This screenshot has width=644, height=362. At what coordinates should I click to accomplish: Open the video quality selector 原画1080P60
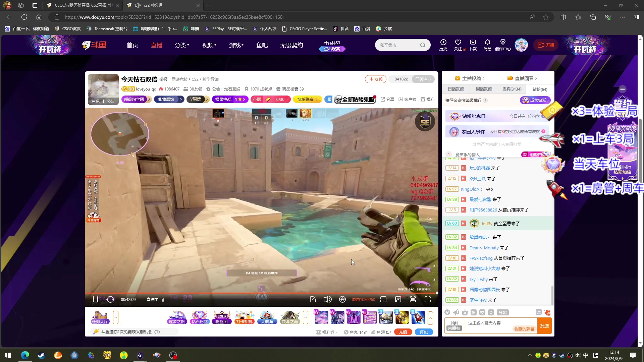click(363, 299)
